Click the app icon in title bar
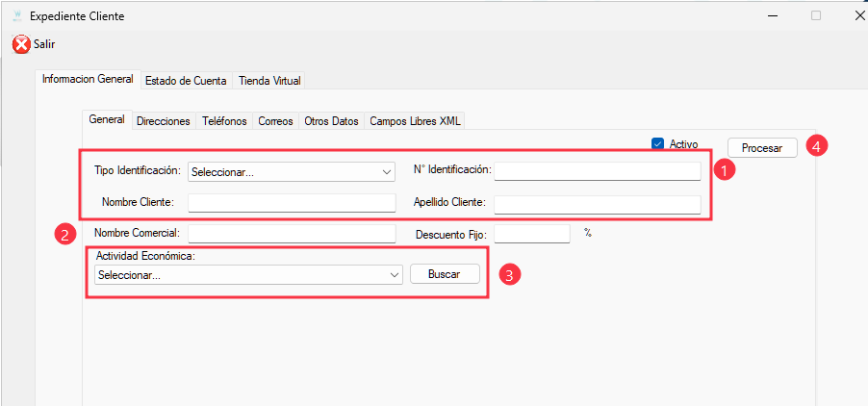868x406 pixels. pos(16,16)
